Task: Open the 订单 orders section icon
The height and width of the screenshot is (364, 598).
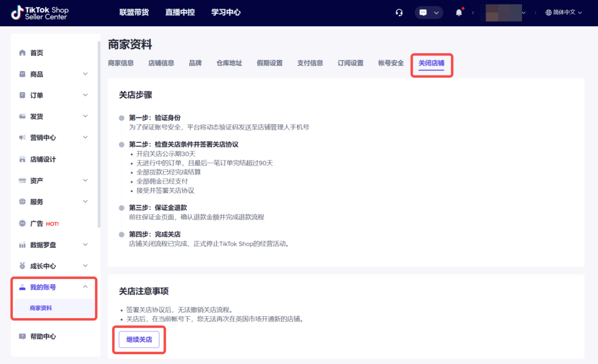Action: pyautogui.click(x=21, y=95)
